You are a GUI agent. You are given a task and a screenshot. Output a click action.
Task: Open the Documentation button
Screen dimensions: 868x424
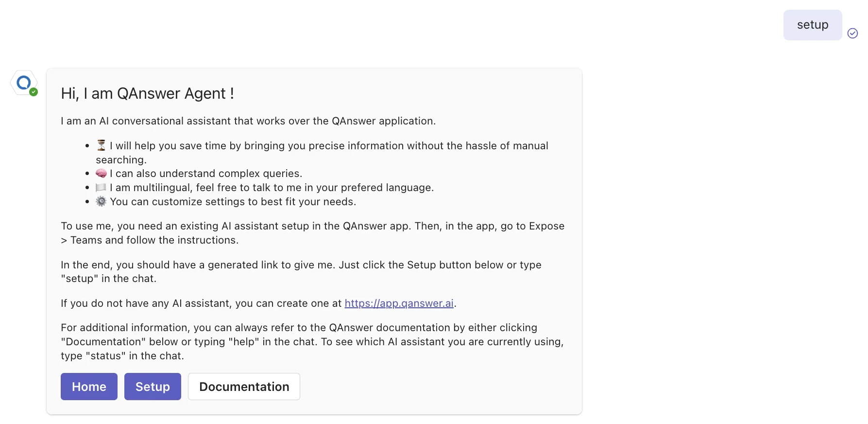click(244, 387)
